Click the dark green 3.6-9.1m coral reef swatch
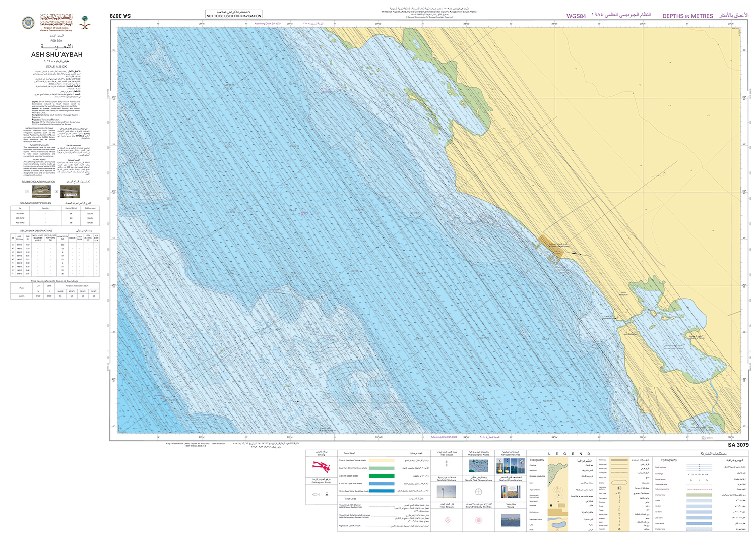This screenshot has width=756, height=535. [381, 475]
